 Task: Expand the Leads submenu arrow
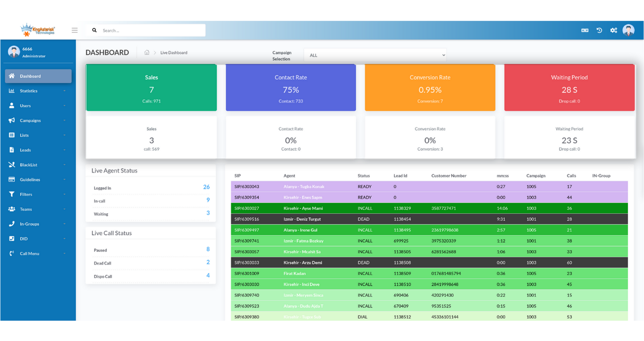(65, 150)
